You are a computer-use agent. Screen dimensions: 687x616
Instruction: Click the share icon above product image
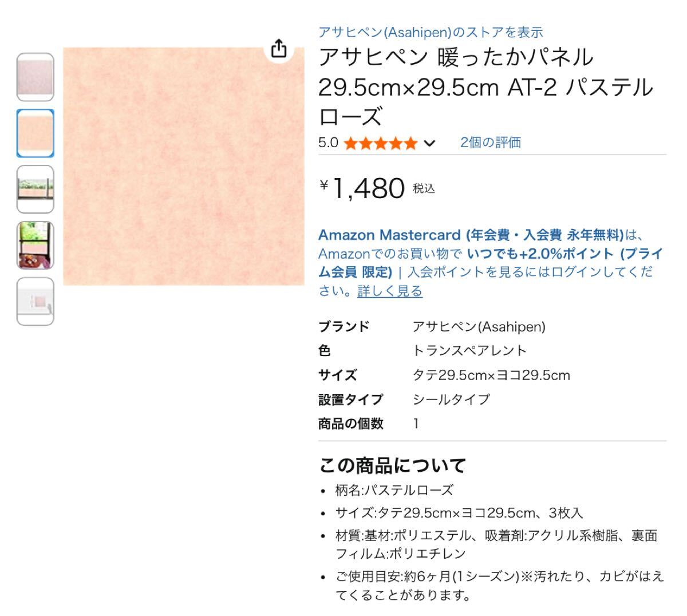coord(279,48)
